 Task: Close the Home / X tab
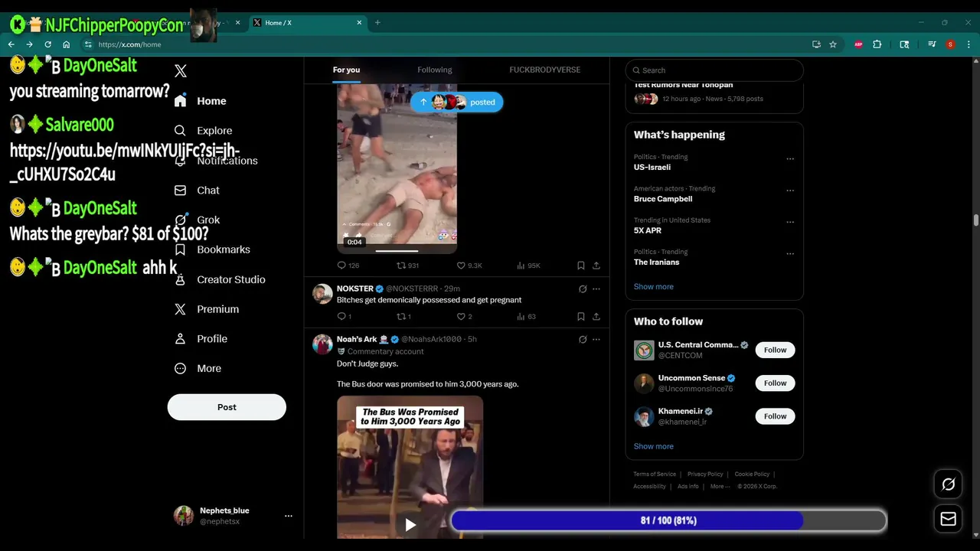tap(359, 23)
